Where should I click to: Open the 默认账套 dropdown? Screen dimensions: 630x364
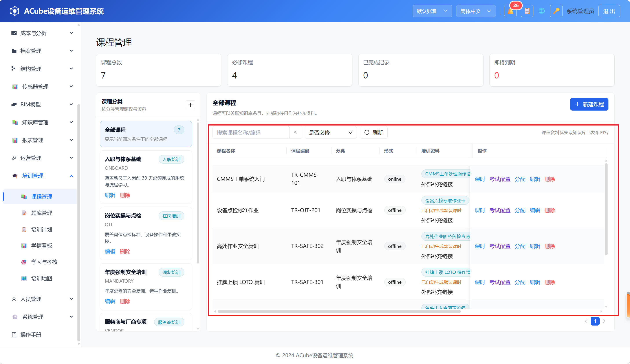(x=432, y=11)
